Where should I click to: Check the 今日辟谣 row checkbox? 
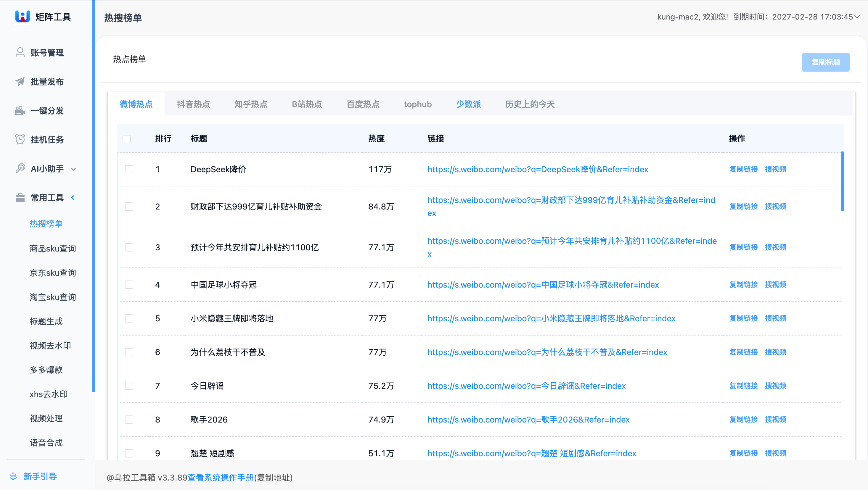pos(129,386)
